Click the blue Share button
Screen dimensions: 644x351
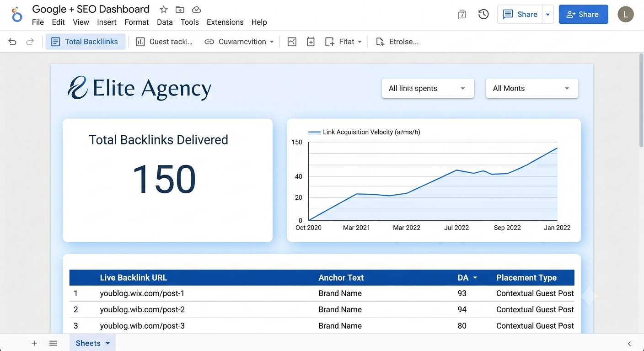coord(583,15)
